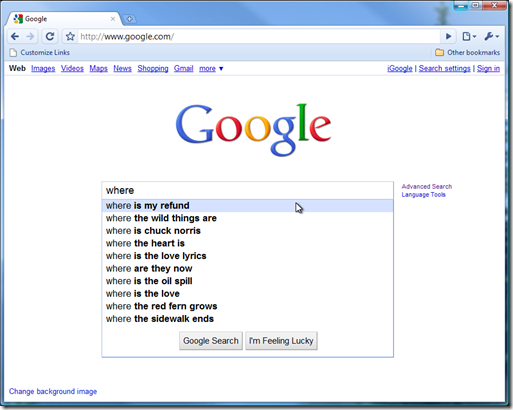The height and width of the screenshot is (410, 513).
Task: Open the page menu dropdown
Action: tap(469, 36)
